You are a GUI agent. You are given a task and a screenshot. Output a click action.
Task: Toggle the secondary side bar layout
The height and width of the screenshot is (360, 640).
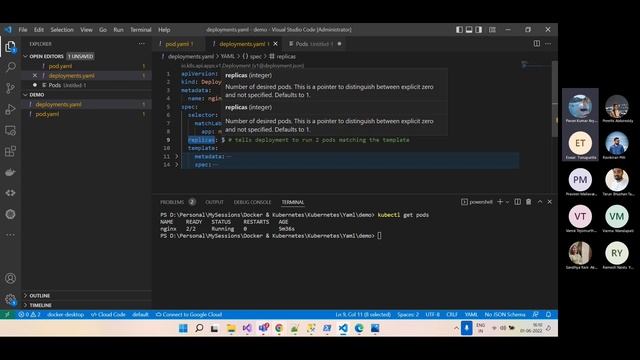tap(479, 30)
